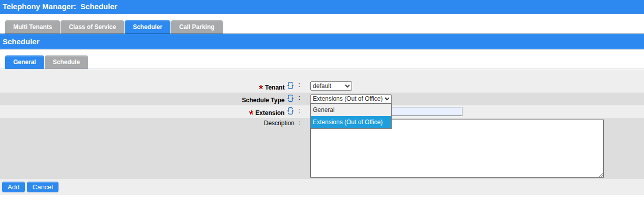644x202 pixels.
Task: Focus the Extension text field
Action: 427,111
